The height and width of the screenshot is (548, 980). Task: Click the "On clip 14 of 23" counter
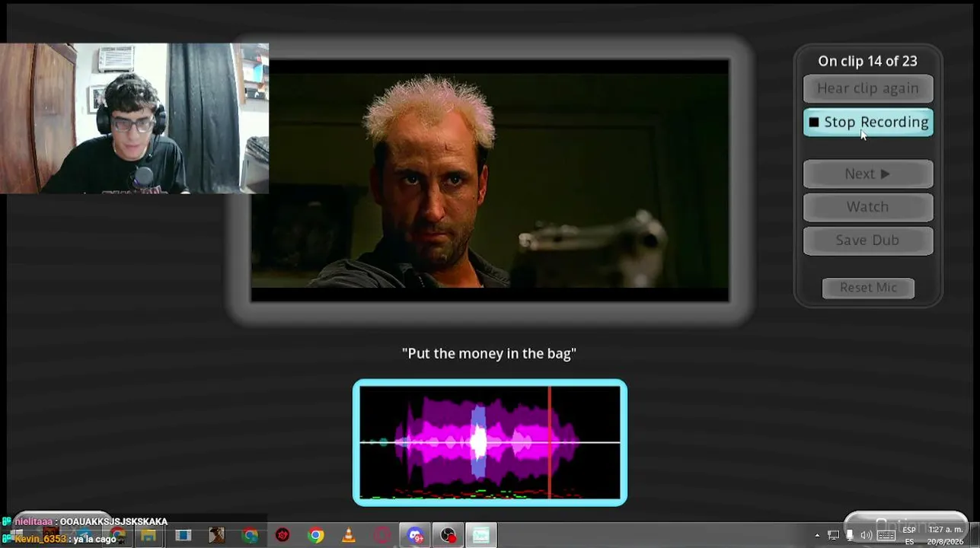click(867, 61)
